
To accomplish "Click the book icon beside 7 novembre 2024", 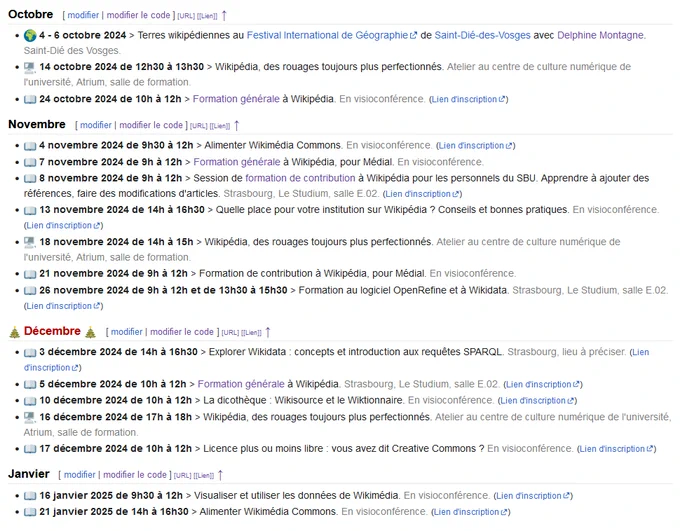I will pos(30,162).
